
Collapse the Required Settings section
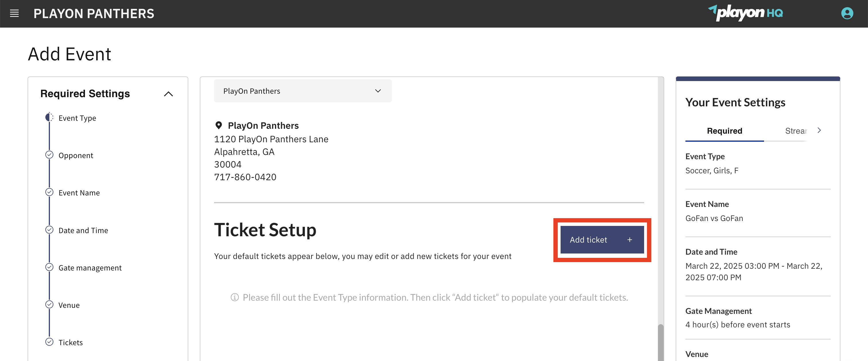pyautogui.click(x=168, y=94)
